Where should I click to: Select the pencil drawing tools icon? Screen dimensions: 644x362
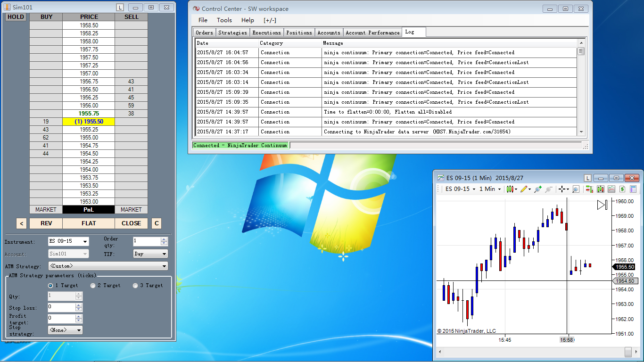524,189
